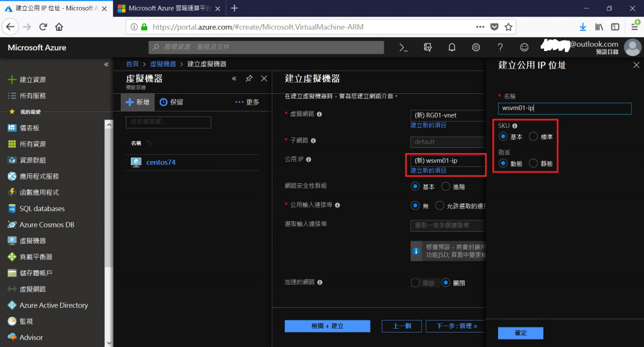Select 動態 assignment radio button
The image size is (644, 347).
pos(502,163)
